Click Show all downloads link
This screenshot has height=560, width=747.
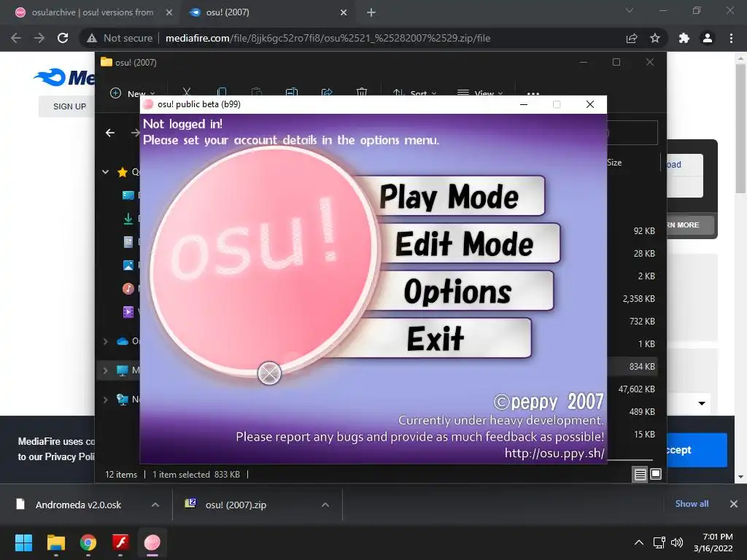(x=692, y=504)
